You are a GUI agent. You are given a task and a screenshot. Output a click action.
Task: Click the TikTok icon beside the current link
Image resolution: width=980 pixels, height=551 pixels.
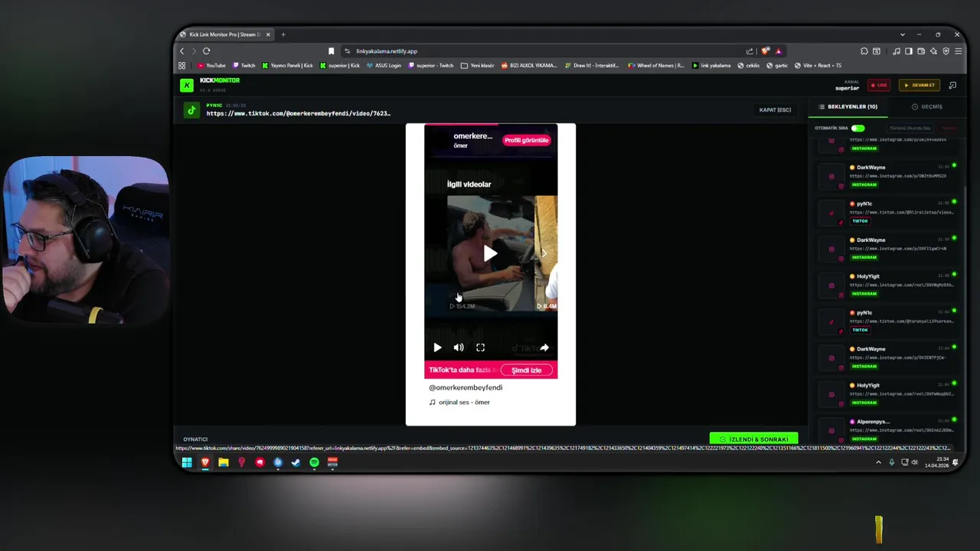[x=191, y=110]
